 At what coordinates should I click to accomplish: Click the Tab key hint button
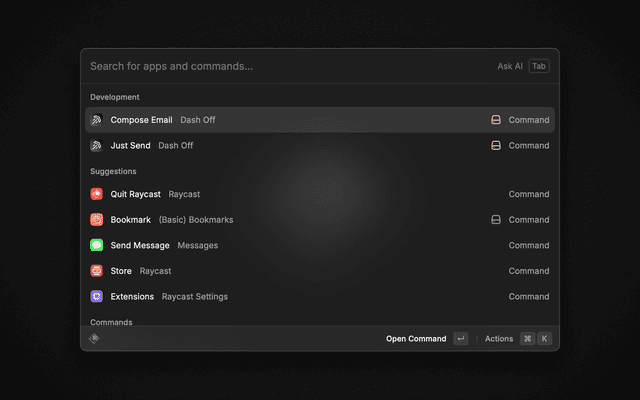coord(539,66)
